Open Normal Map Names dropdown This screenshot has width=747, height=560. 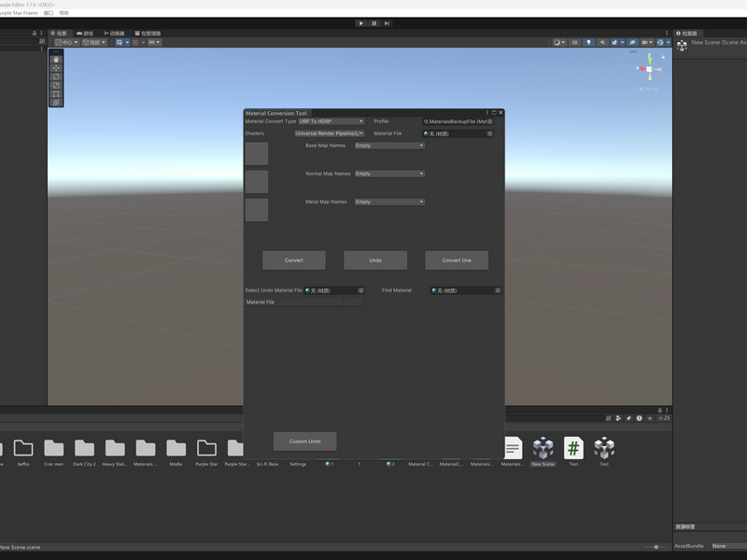(x=389, y=174)
